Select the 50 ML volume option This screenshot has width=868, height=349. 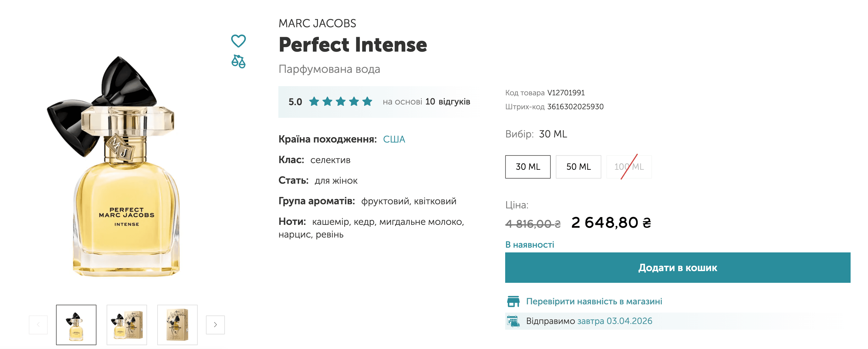pyautogui.click(x=578, y=167)
